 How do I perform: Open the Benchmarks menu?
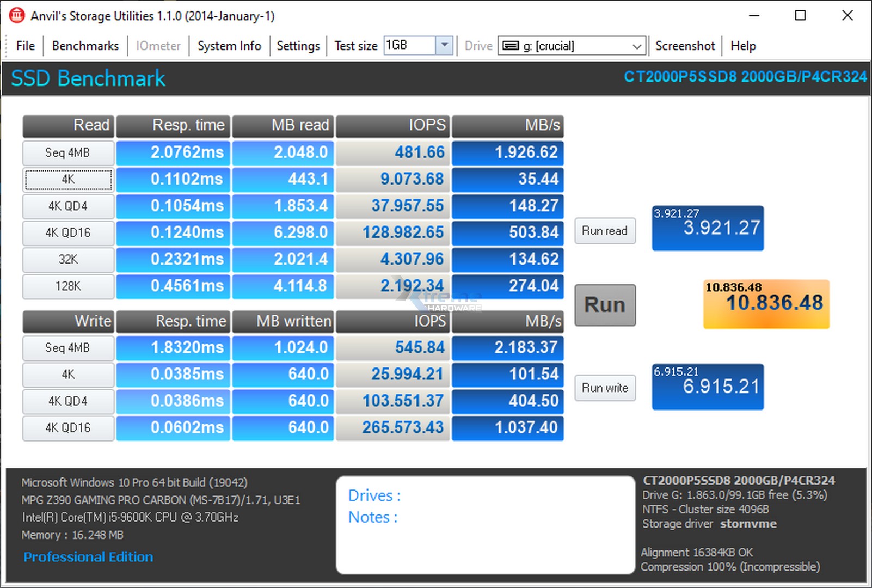[x=84, y=46]
